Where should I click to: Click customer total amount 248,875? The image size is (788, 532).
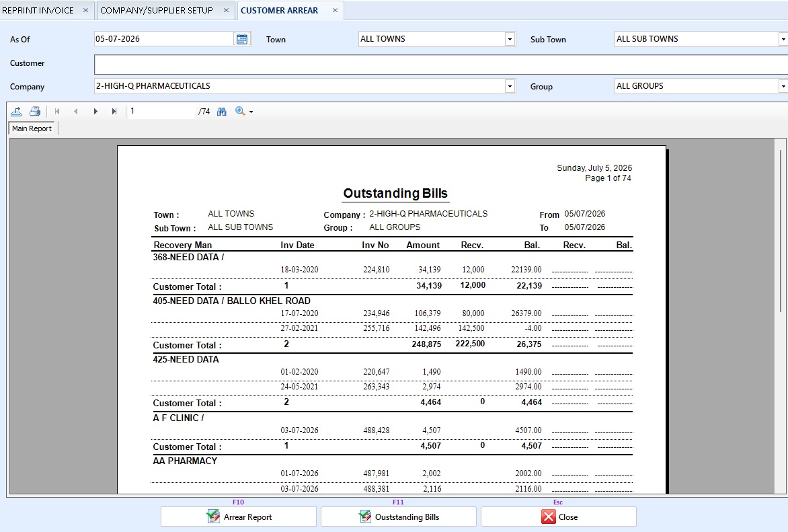tap(427, 344)
